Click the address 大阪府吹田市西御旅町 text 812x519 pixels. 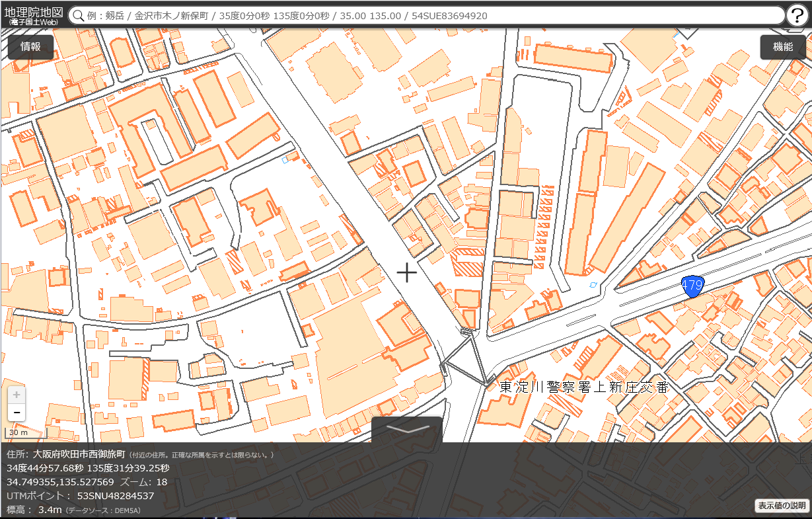(x=79, y=454)
